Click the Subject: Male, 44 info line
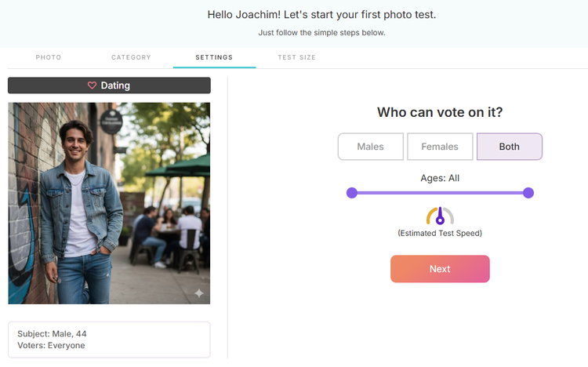Image resolution: width=588 pixels, height=367 pixels. tap(52, 333)
